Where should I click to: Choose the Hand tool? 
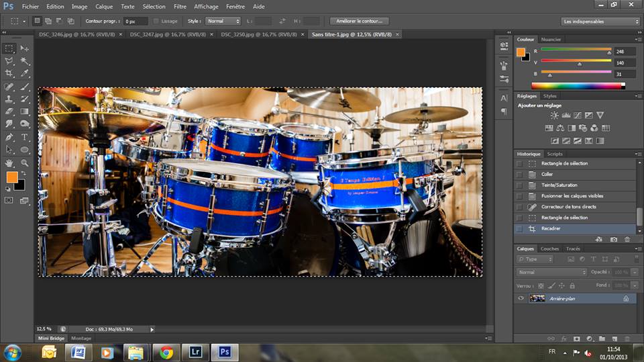point(9,163)
